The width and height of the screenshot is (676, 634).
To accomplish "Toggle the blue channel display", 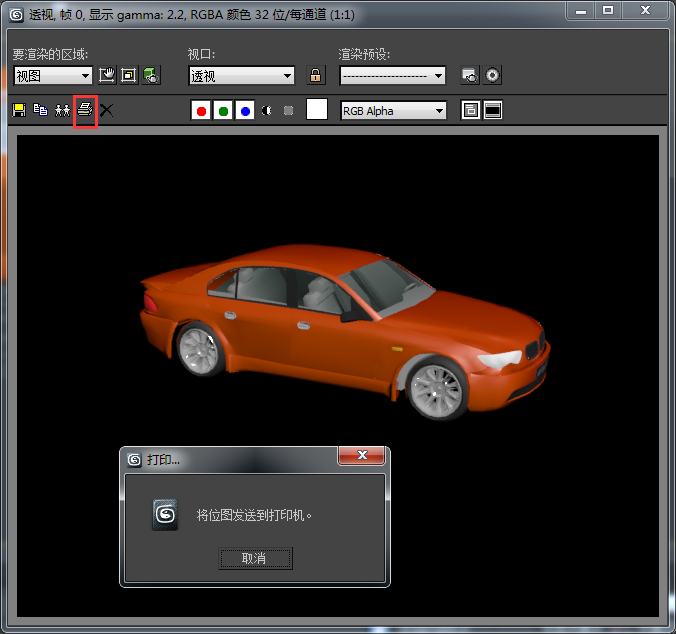I will [245, 111].
